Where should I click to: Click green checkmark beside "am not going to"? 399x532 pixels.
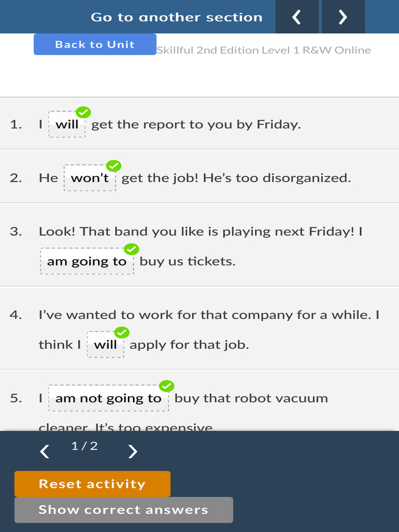[167, 386]
